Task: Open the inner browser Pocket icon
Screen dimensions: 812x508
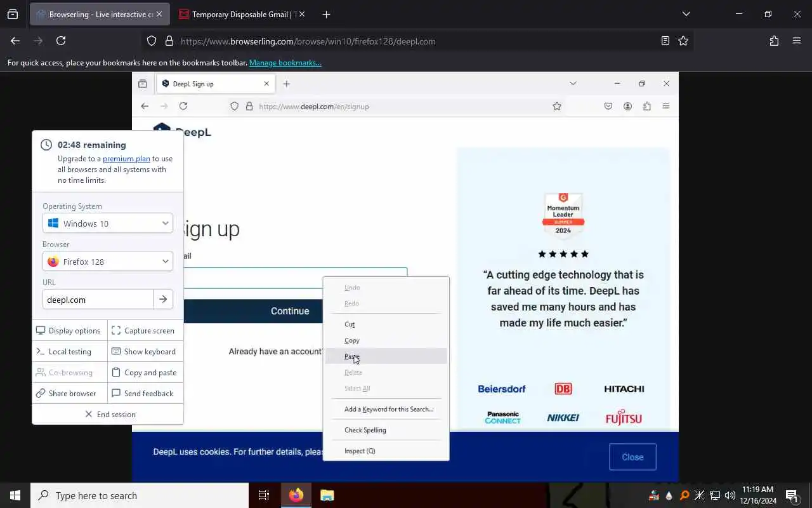Action: tap(608, 106)
